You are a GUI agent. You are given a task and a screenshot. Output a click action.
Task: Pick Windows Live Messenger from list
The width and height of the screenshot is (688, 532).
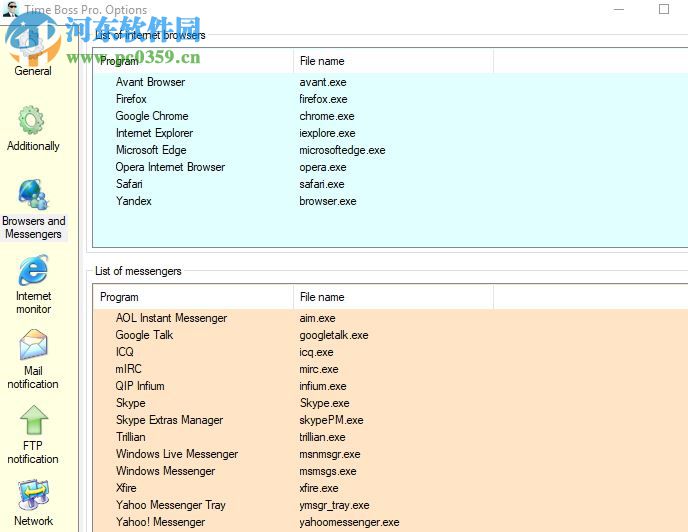[x=177, y=454]
